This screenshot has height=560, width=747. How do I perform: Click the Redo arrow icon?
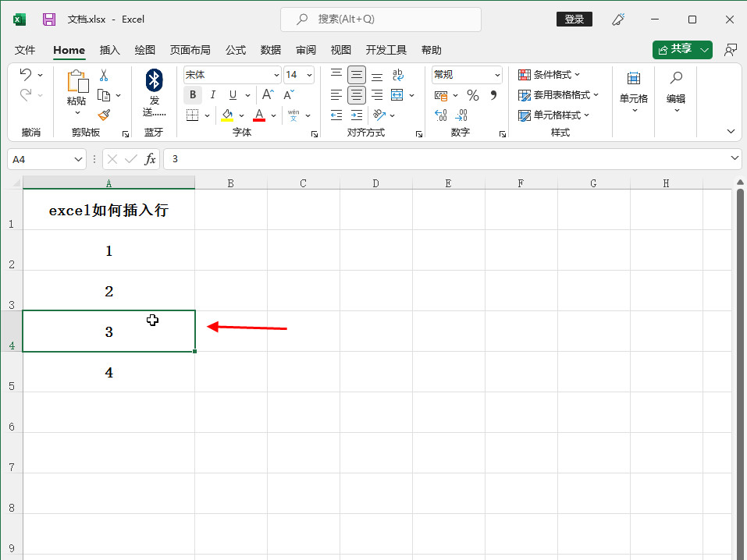(x=26, y=94)
